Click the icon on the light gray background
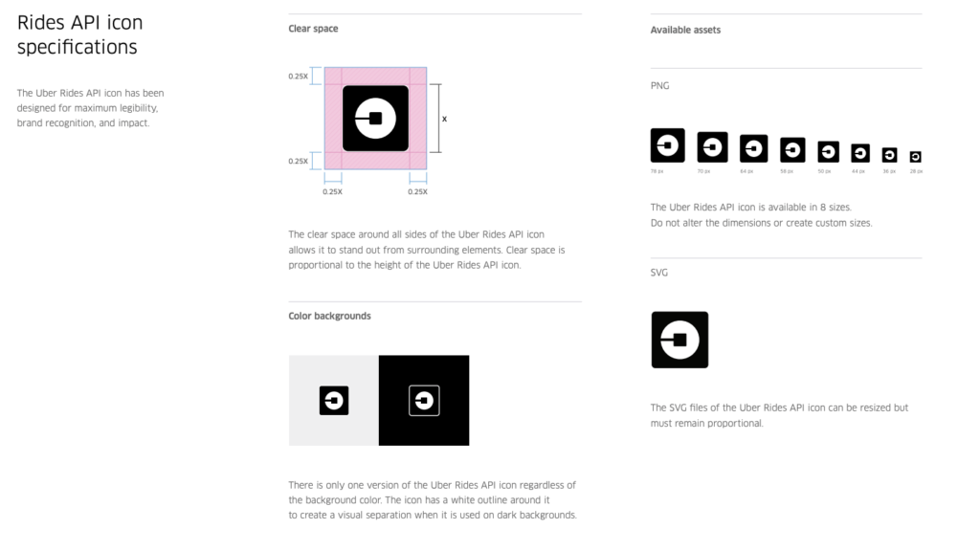 (334, 401)
